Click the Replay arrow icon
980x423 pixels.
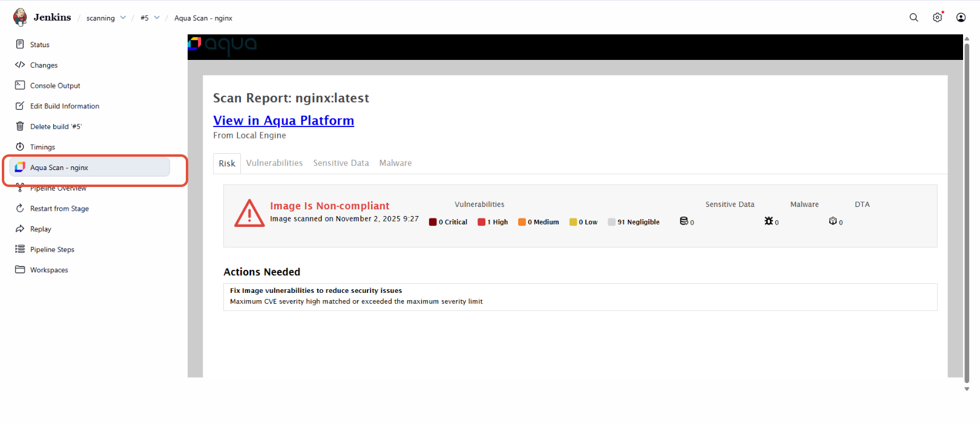pyautogui.click(x=20, y=229)
